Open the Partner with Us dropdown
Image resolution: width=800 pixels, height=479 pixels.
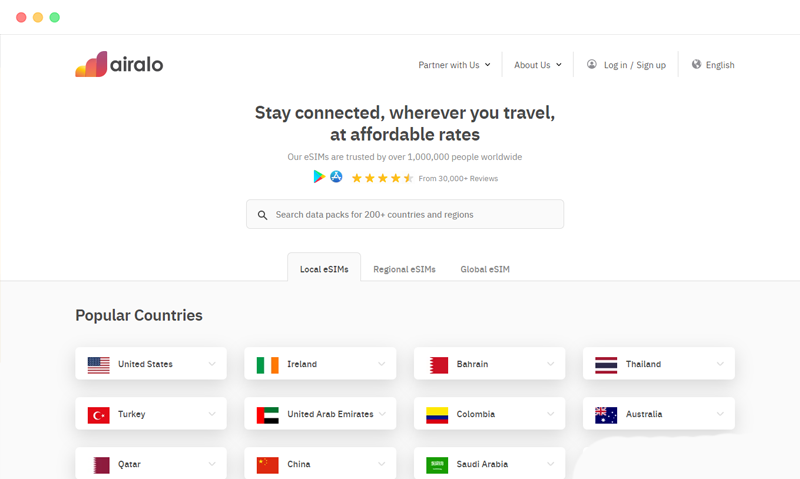[x=454, y=65]
